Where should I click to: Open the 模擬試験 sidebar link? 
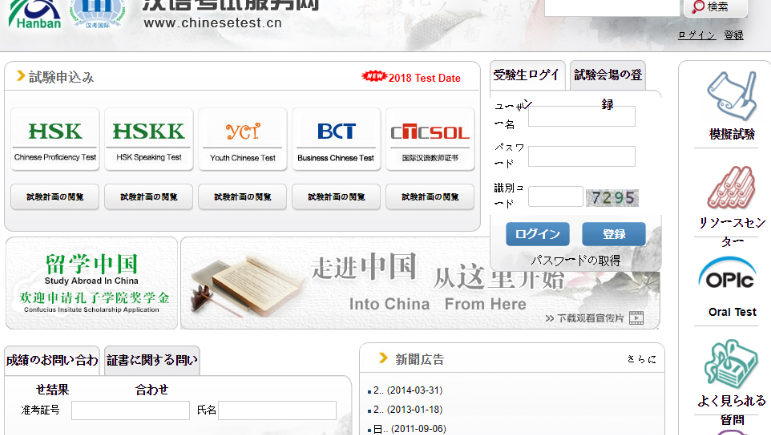[732, 134]
